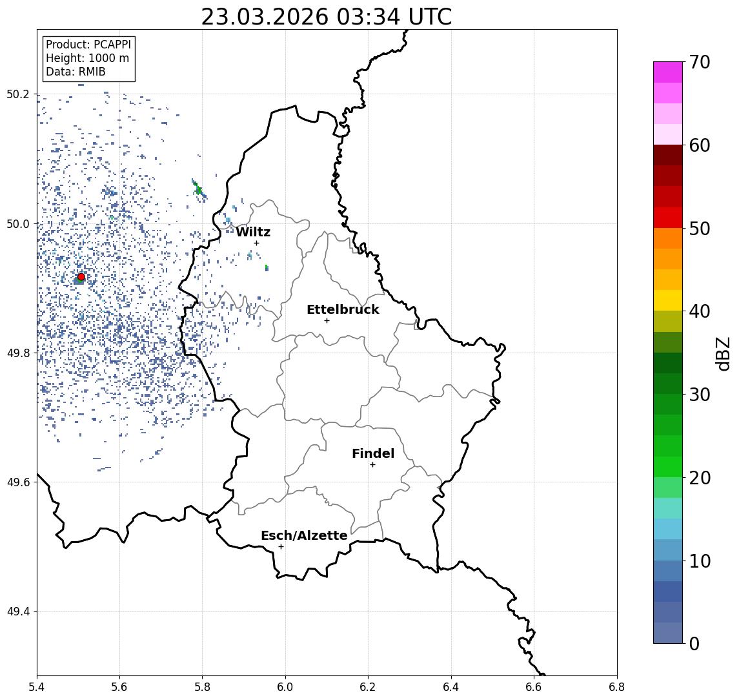Click the plus marker below Wiltz
This screenshot has width=739, height=700.
(x=256, y=243)
